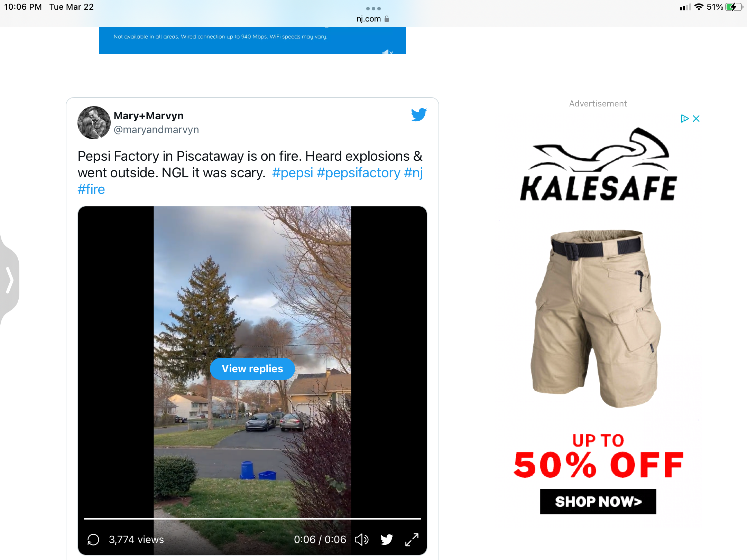Seek on the video progress bar
Screen dimensions: 747x560
(252, 519)
